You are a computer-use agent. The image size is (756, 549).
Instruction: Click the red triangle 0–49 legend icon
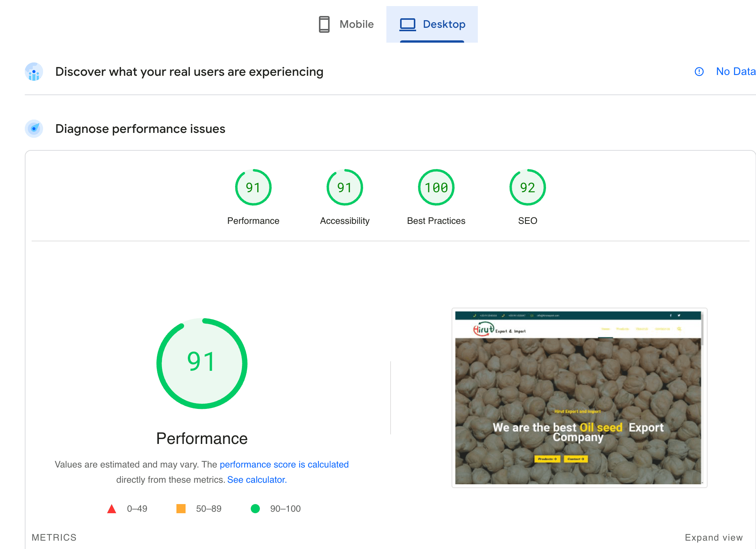[112, 509]
